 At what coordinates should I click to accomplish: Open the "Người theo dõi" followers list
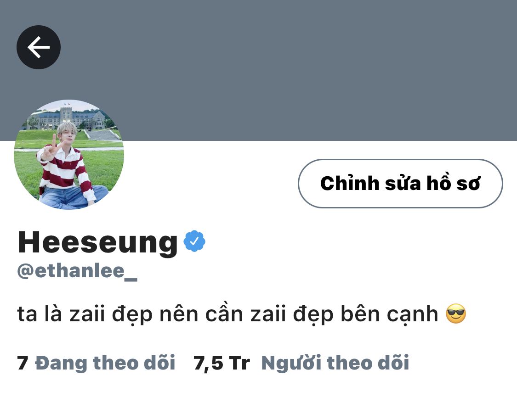pyautogui.click(x=335, y=363)
